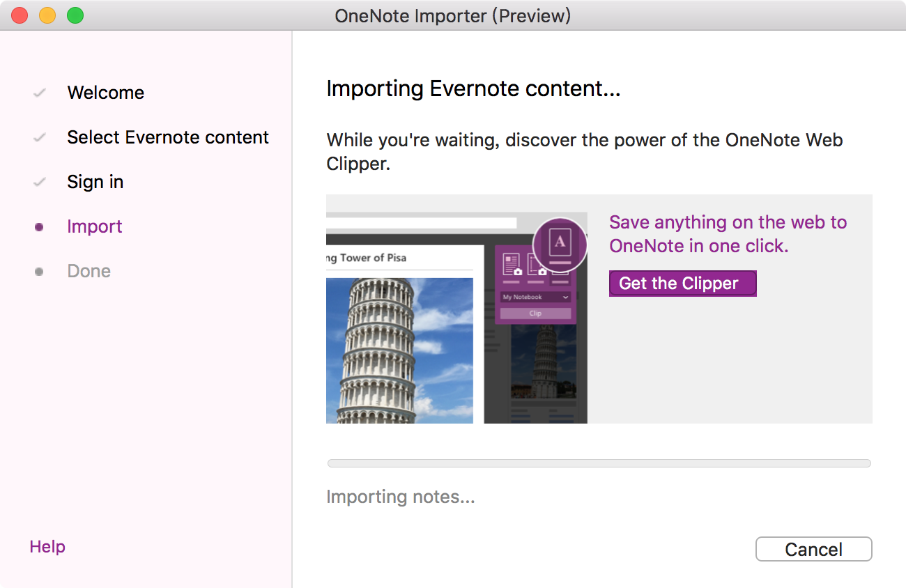The height and width of the screenshot is (588, 906).
Task: Click the full-page clip mode icon in preview
Action: 511,265
